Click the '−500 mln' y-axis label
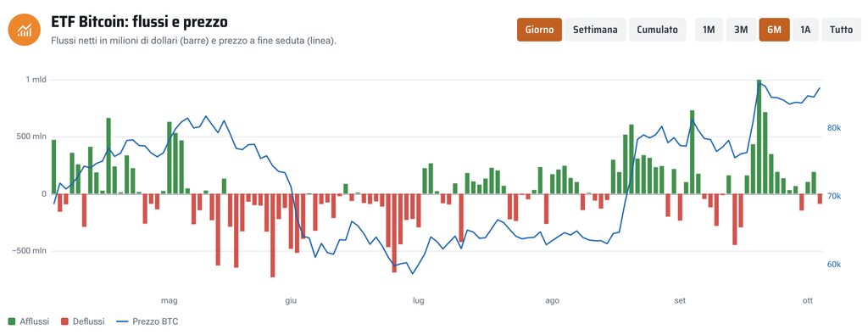The height and width of the screenshot is (335, 868). [30, 251]
